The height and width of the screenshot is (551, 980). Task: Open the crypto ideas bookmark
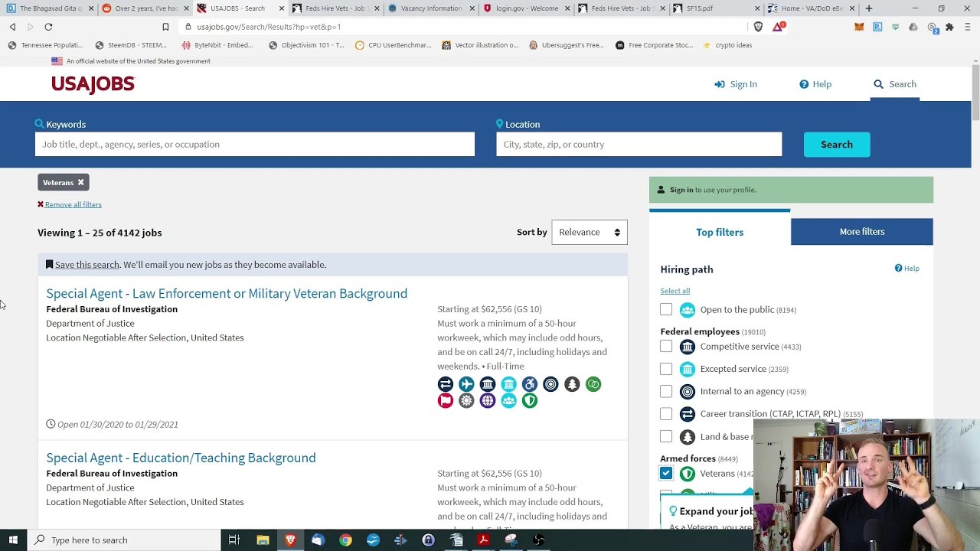tap(727, 45)
